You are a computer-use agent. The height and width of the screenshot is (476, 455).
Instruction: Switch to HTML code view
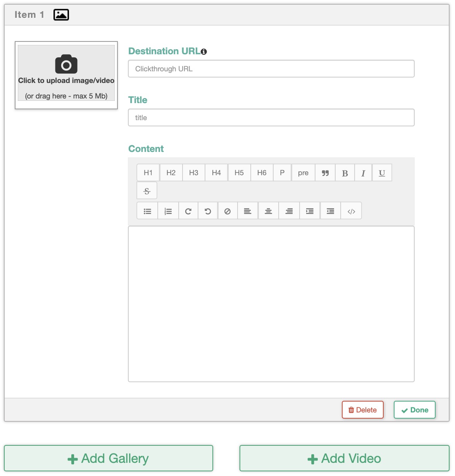[351, 211]
